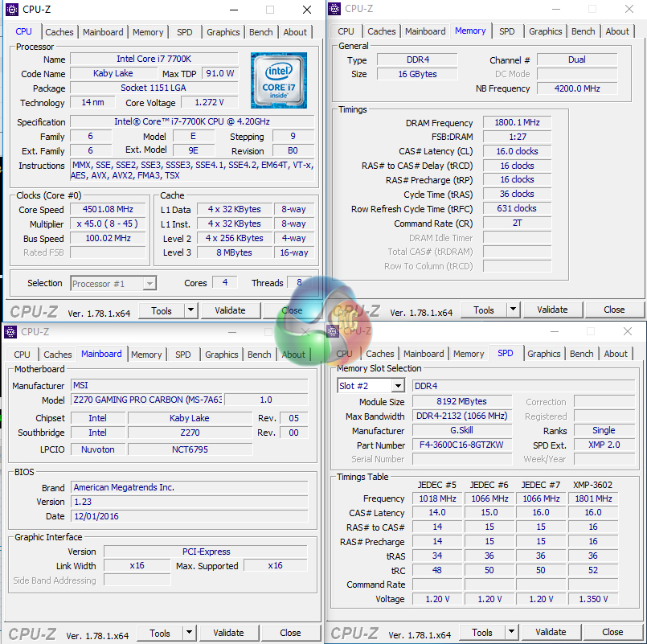Image resolution: width=647 pixels, height=644 pixels.
Task: Click Validate button in CPU window
Action: pyautogui.click(x=230, y=310)
